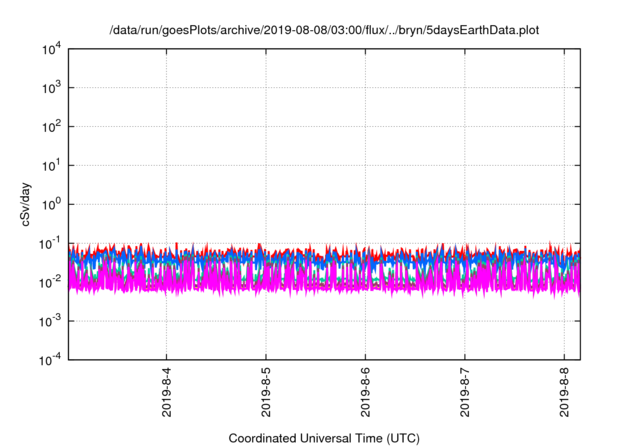
Task: Click the 10^1 y-axis tick label
Action: (x=50, y=165)
